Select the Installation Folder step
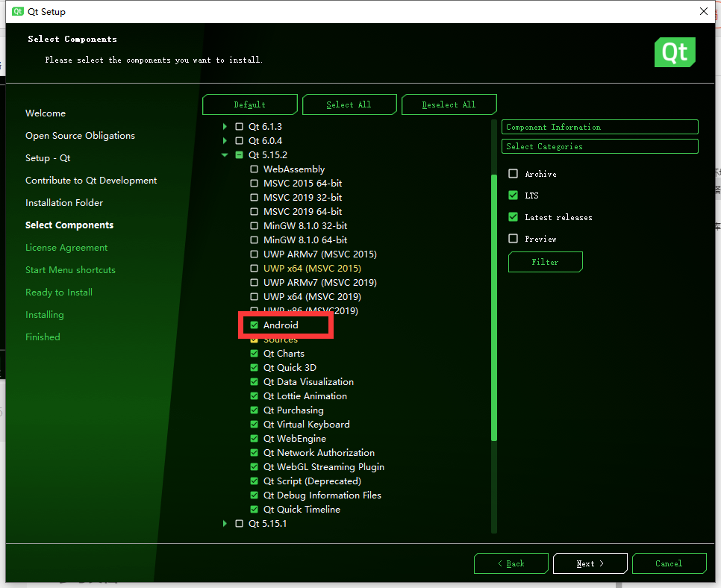This screenshot has width=721, height=588. coord(64,203)
